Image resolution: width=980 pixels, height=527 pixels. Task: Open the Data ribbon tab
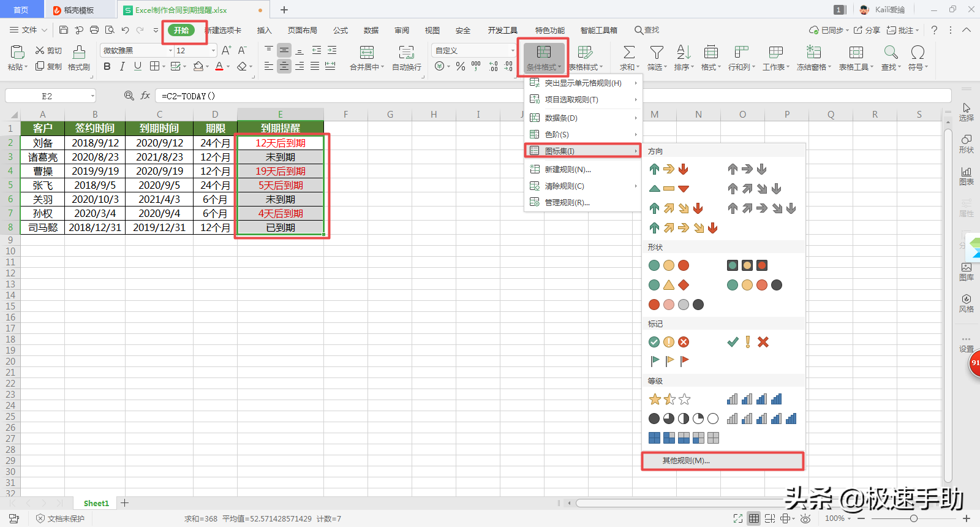pos(371,30)
